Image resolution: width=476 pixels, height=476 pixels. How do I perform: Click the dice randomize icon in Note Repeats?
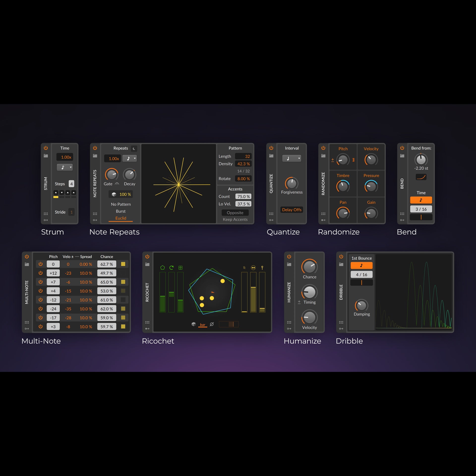tap(114, 194)
